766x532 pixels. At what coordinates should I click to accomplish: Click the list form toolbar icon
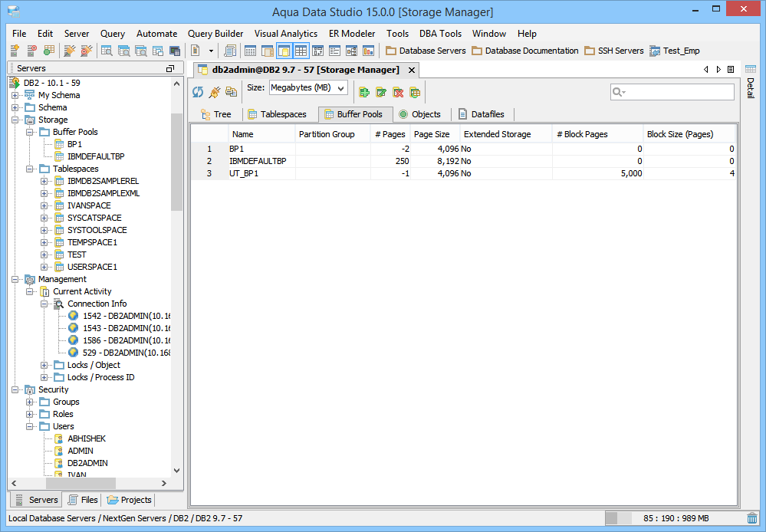tap(334, 51)
